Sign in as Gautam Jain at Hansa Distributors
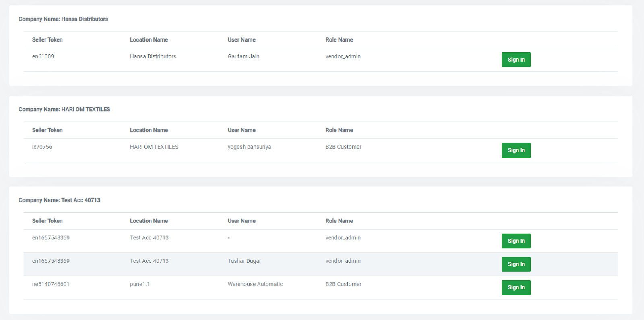644x320 pixels. click(x=516, y=60)
